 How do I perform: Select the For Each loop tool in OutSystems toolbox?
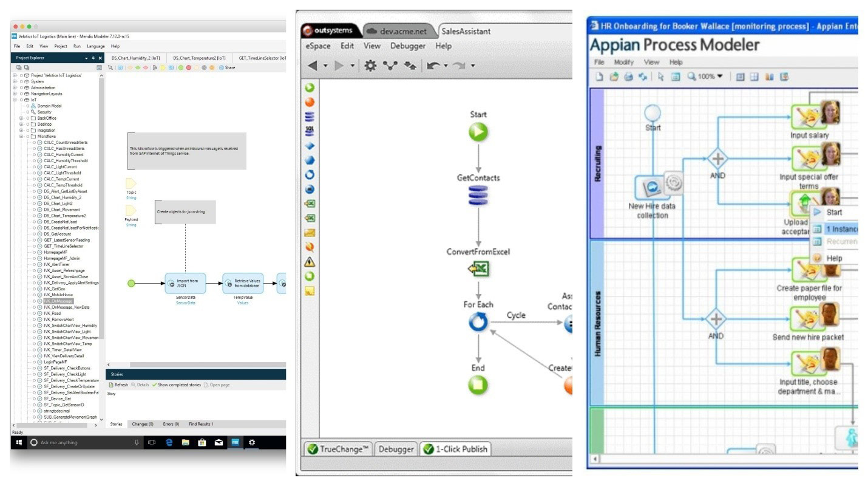[x=310, y=174]
